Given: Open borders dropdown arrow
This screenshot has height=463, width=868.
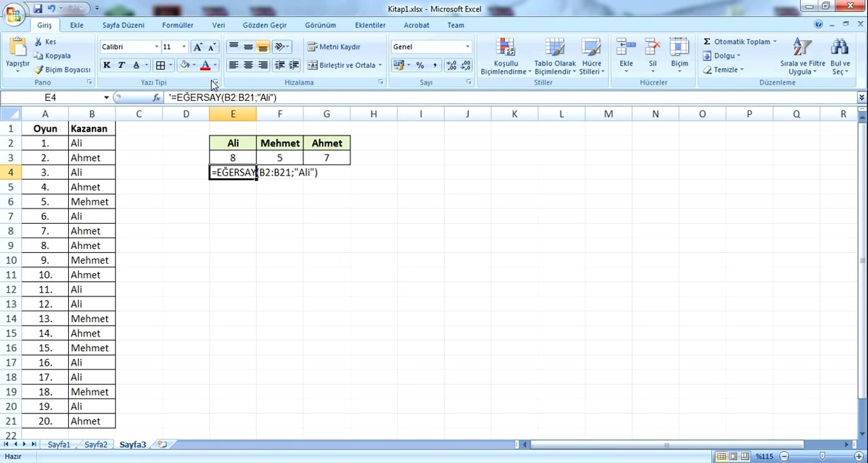Looking at the screenshot, I should pyautogui.click(x=170, y=65).
